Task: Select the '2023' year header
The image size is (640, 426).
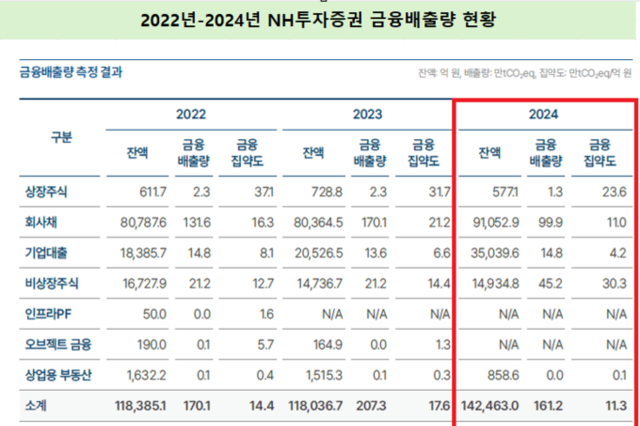Action: 367,114
